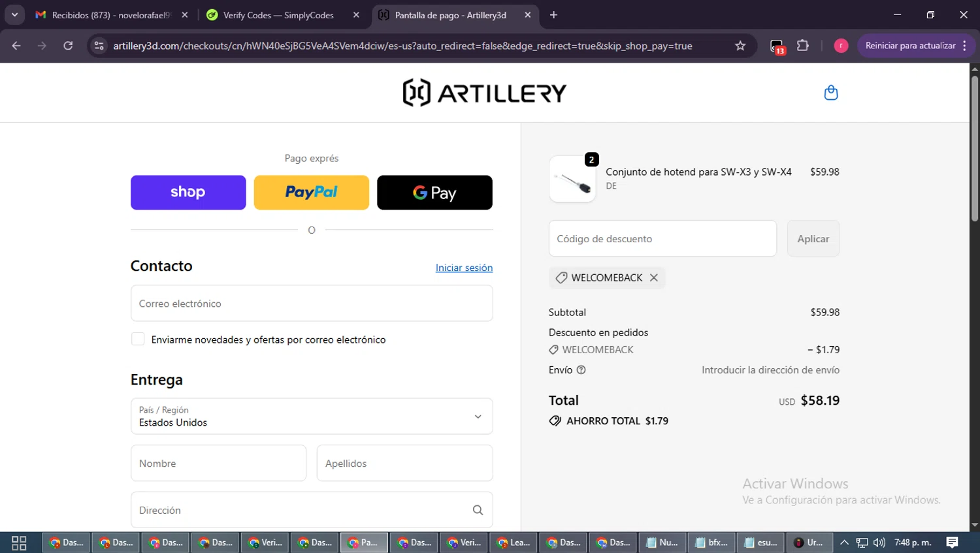
Task: Show hidden system tray icons
Action: [844, 543]
